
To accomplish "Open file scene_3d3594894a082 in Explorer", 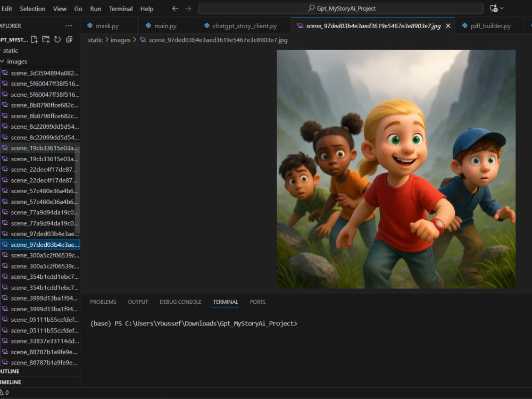I will 40,73.
